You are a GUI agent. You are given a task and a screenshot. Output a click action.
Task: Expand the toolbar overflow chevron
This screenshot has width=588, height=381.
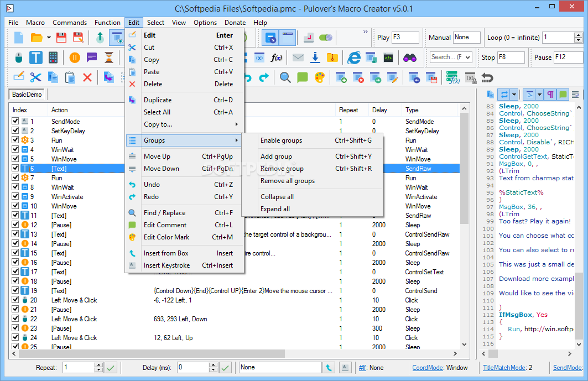click(365, 32)
